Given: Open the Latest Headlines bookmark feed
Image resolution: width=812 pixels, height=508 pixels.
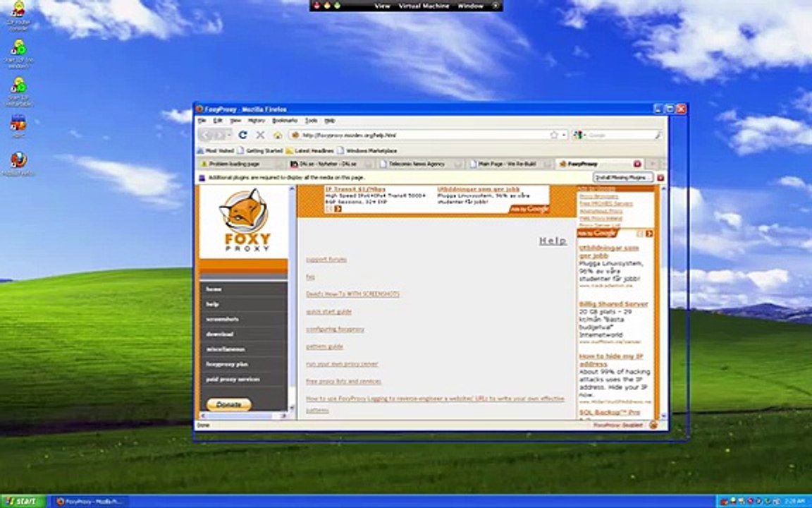Looking at the screenshot, I should (310, 151).
